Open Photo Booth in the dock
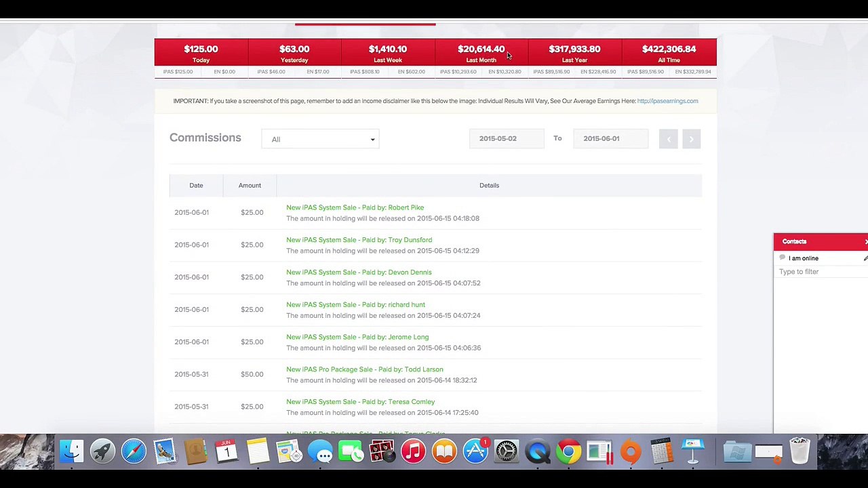The width and height of the screenshot is (868, 488). (x=382, y=451)
